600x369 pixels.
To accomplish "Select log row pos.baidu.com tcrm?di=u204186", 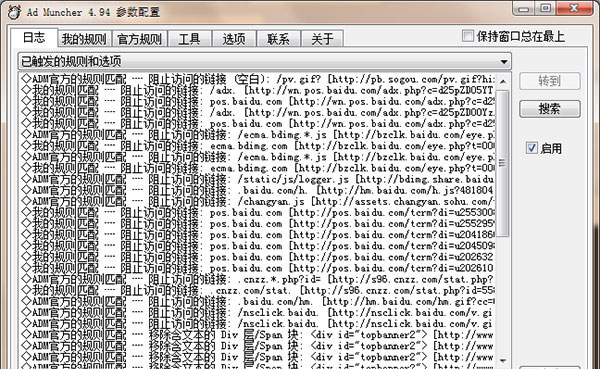I will 257,235.
